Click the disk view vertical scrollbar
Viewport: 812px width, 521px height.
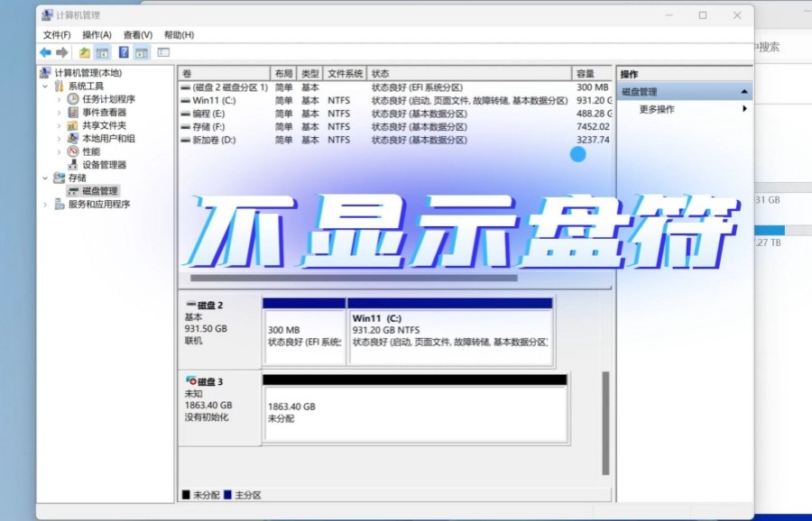(605, 423)
